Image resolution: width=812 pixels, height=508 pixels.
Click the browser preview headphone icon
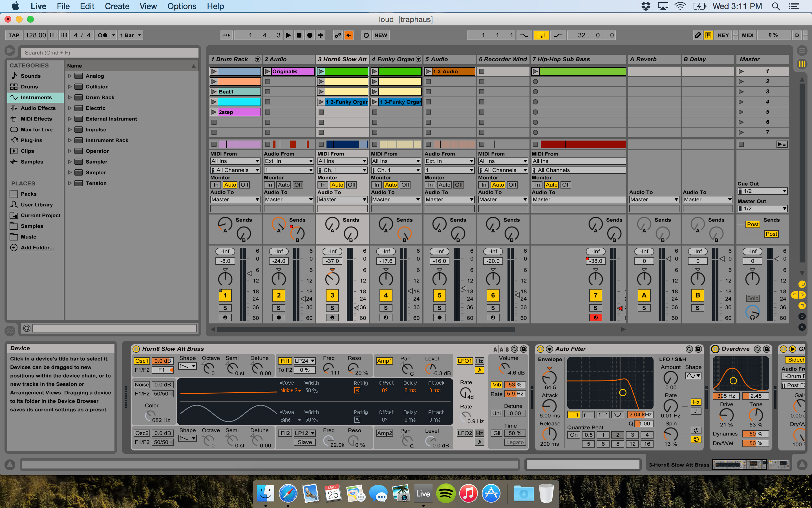pyautogui.click(x=27, y=328)
